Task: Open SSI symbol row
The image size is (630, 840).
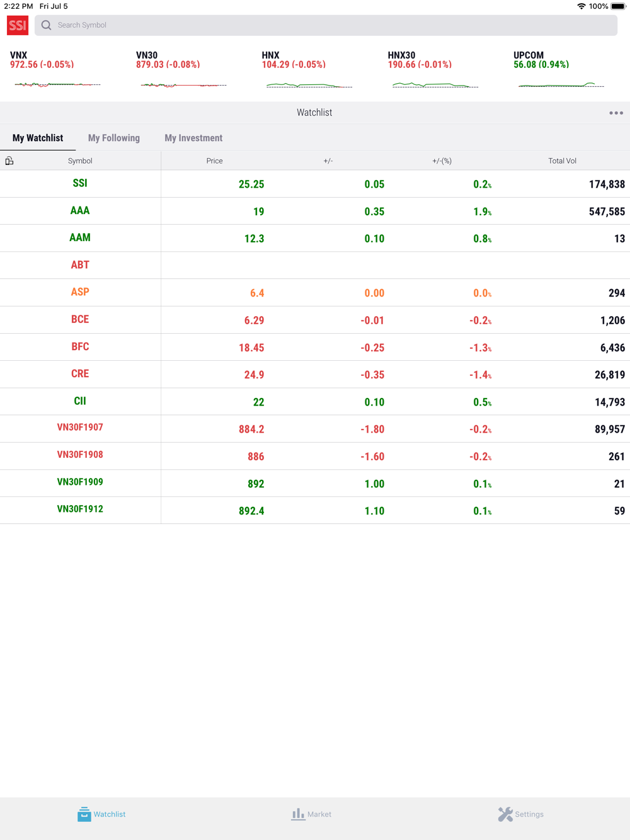Action: pos(315,184)
